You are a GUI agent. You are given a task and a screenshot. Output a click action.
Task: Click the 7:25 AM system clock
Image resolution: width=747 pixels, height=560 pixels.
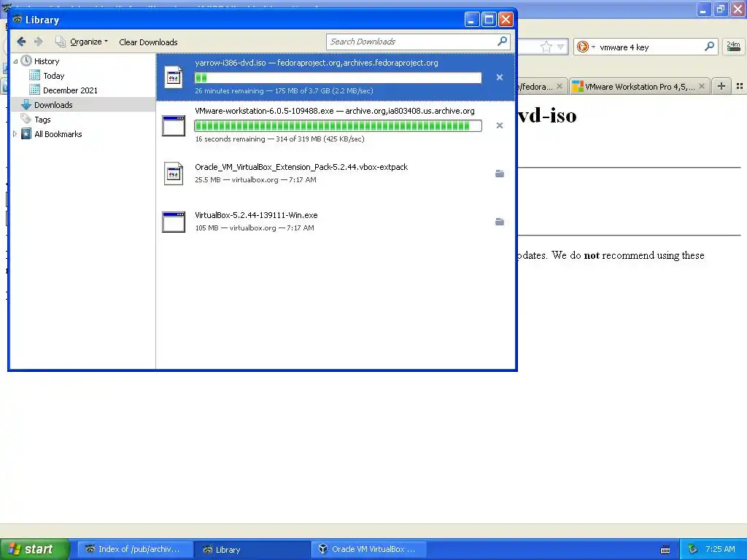[x=720, y=549]
